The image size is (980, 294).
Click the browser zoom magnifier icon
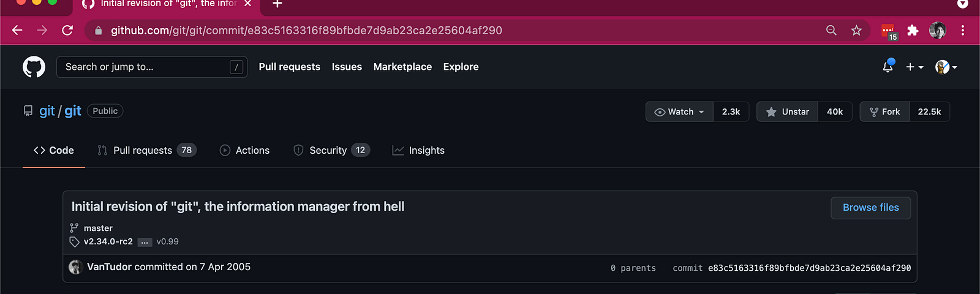[831, 30]
